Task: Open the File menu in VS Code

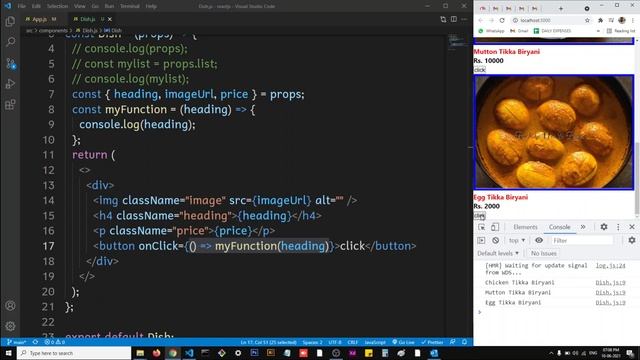Action: [22, 6]
